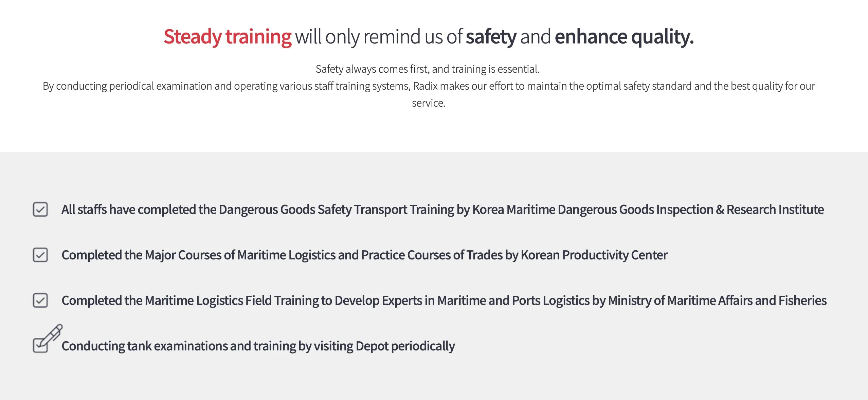
Task: Click the checkmark icon beside Dangerous Goods training
Action: pos(40,210)
